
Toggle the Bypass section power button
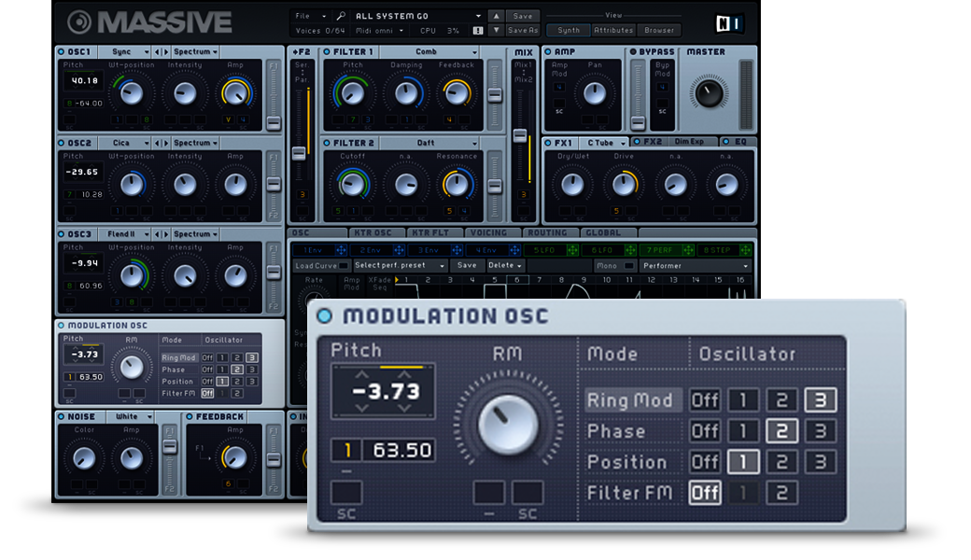(633, 52)
